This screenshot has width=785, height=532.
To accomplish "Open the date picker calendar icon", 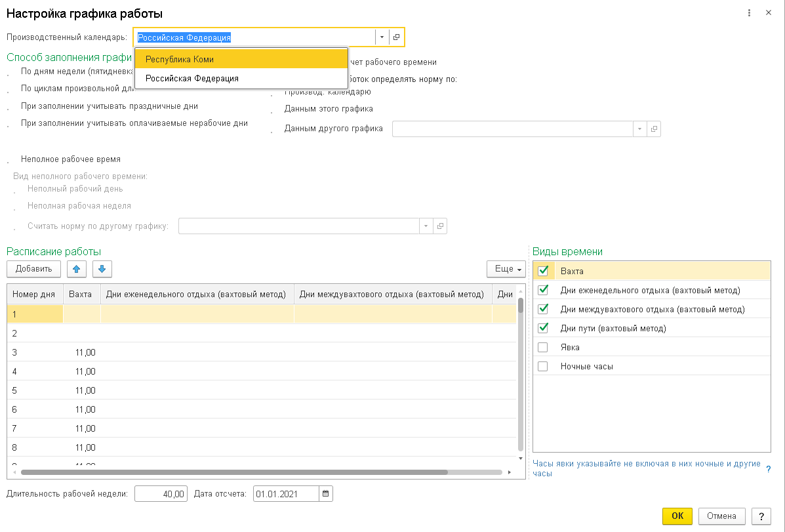I will (326, 494).
